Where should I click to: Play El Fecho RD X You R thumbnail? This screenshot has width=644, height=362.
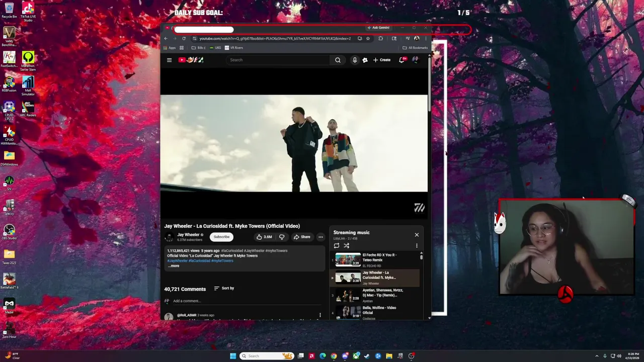click(x=348, y=259)
